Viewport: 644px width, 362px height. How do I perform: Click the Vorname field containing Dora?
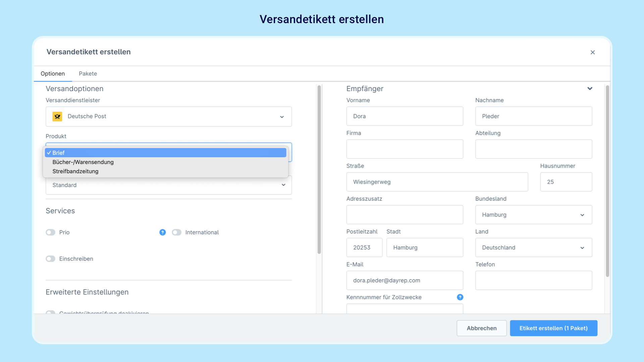405,116
